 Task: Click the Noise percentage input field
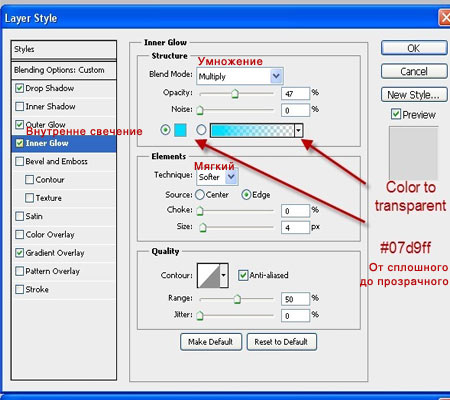295,110
